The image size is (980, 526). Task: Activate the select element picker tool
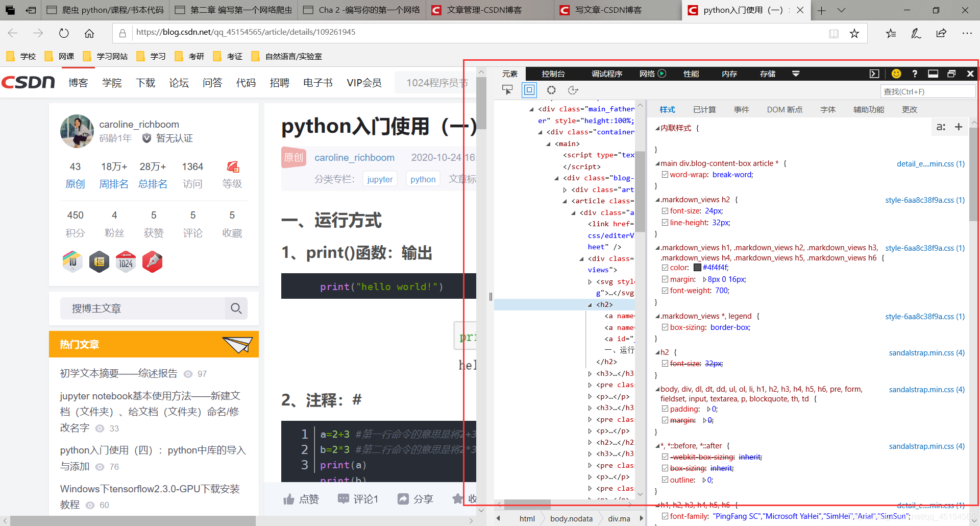[507, 90]
